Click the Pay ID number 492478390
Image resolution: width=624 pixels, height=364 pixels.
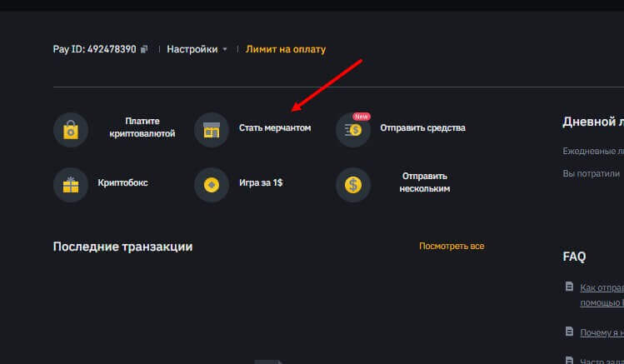pos(112,49)
